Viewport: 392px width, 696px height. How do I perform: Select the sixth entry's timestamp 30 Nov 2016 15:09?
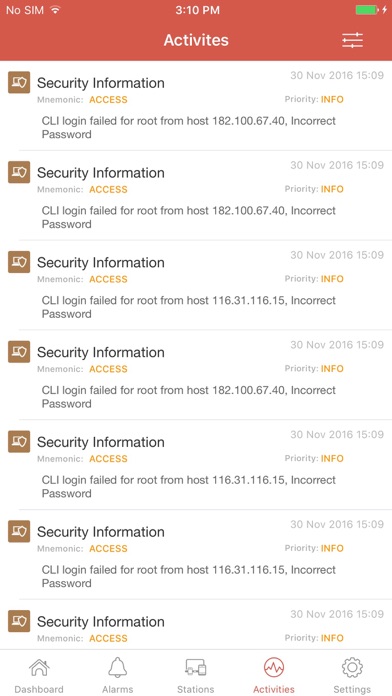(x=337, y=524)
